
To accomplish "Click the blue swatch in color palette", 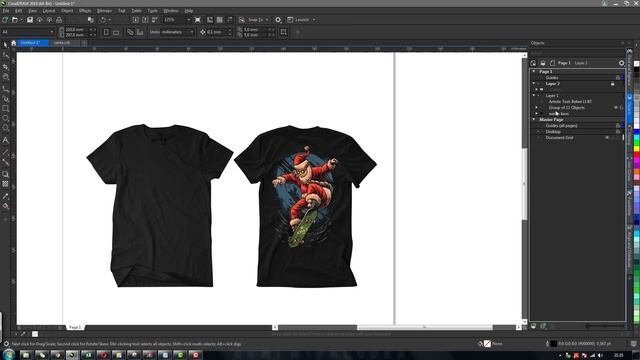I will point(636,132).
